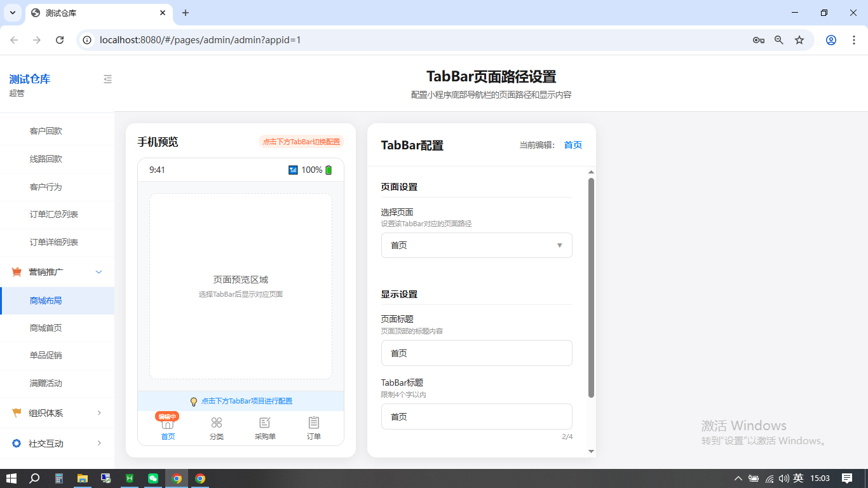The height and width of the screenshot is (488, 868).
Task: Click the lightbulb tip icon above the TabBar
Action: [194, 401]
